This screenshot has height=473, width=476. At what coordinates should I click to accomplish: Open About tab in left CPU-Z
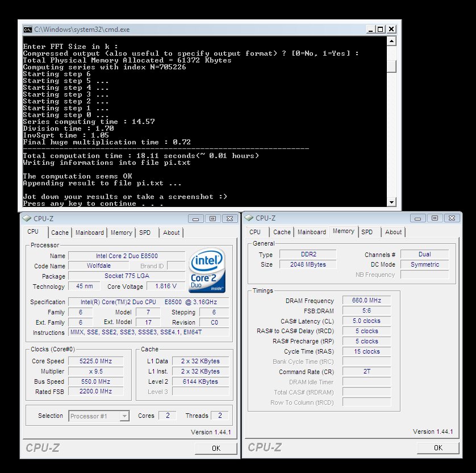tap(171, 233)
